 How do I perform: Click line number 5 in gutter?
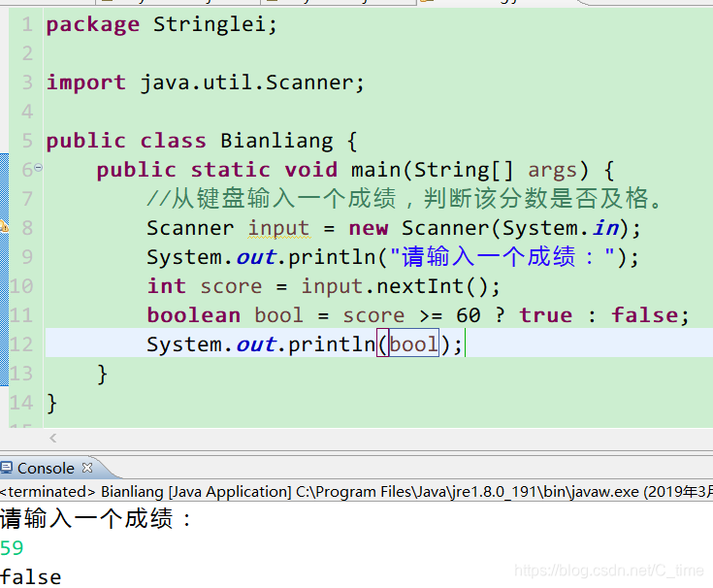coord(27,141)
